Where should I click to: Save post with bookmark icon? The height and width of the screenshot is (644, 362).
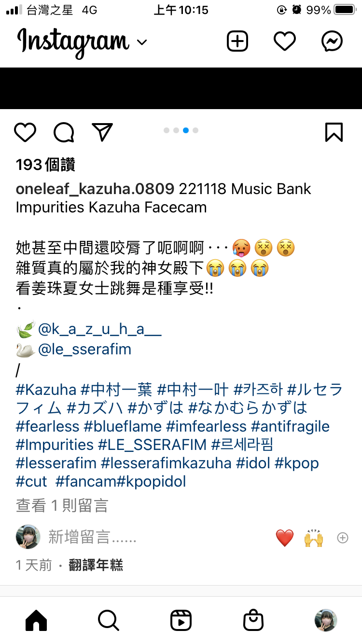pos(334,132)
